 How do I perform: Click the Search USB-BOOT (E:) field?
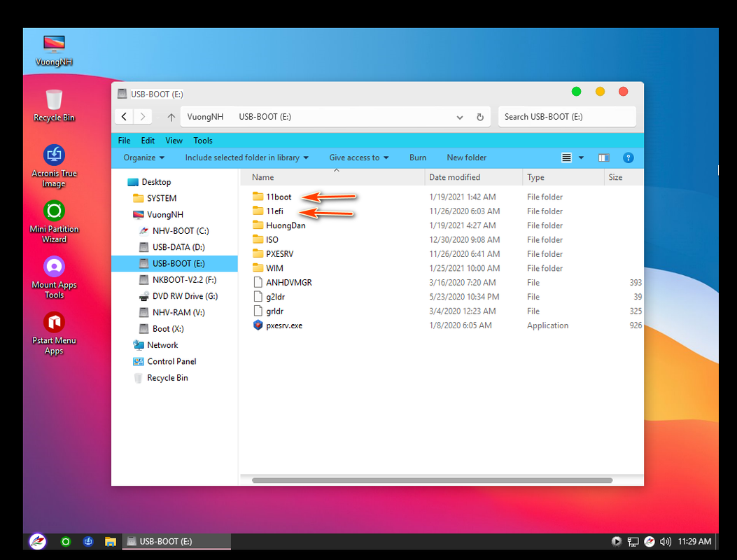(x=567, y=117)
